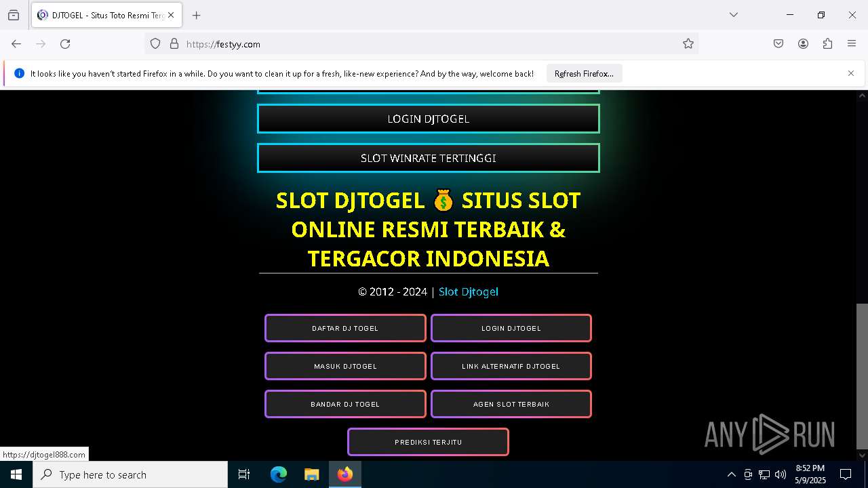List all tabs dropdown arrow
868x488 pixels.
point(734,15)
